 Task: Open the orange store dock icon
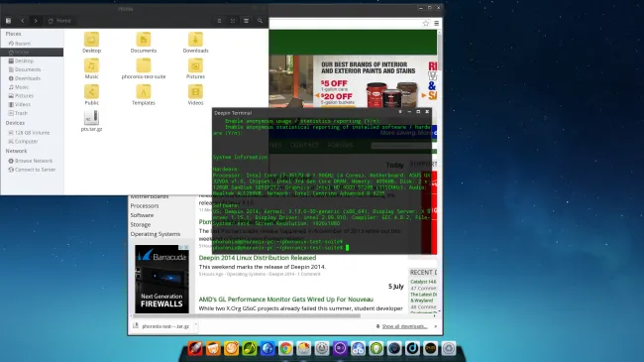click(213, 348)
